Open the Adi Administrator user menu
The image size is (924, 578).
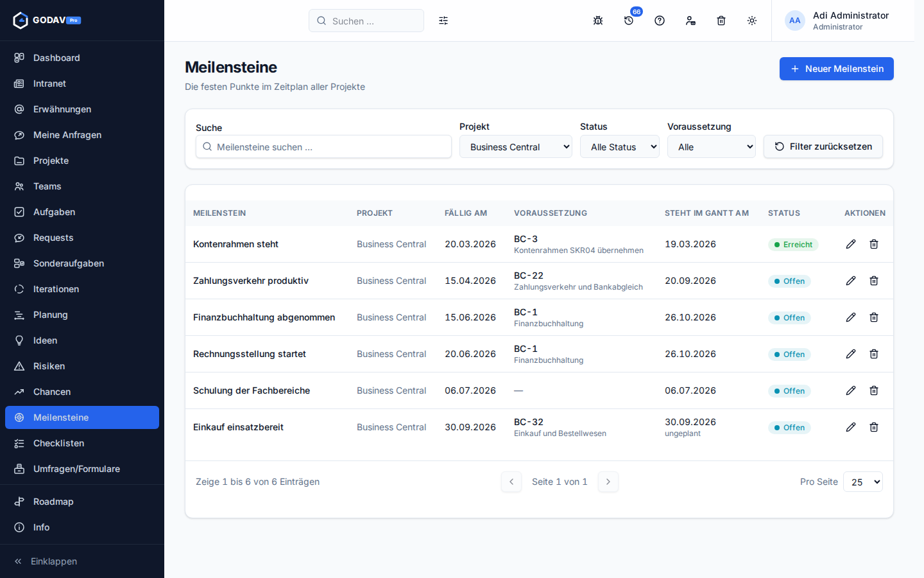[x=837, y=21]
